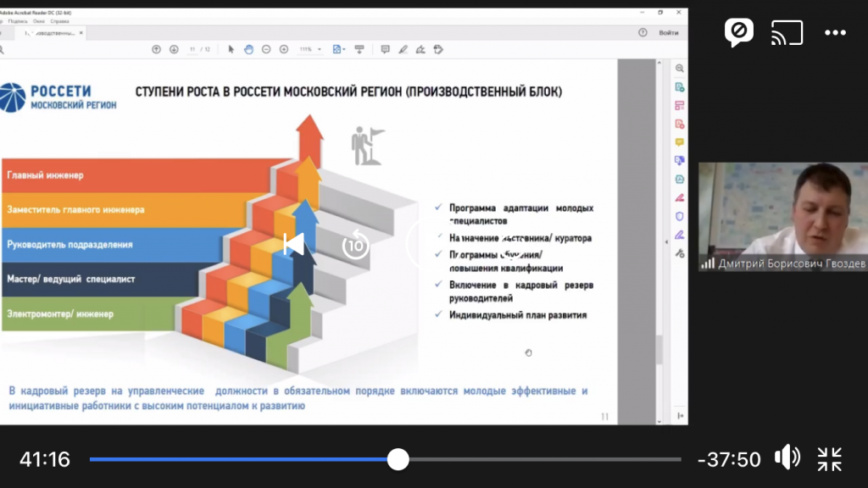Image resolution: width=868 pixels, height=488 pixels.
Task: Click 'Электромонтер/ инженер' green bar
Action: point(92,313)
